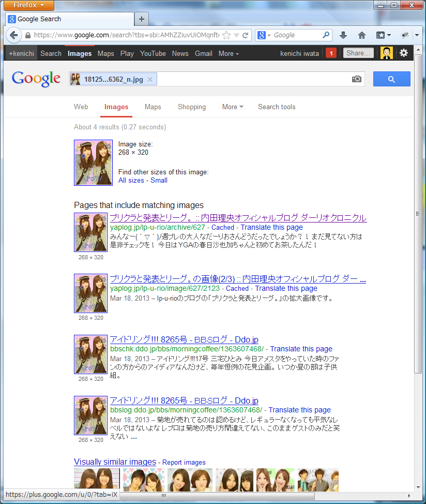Click the scrollbar down arrow

tap(418, 487)
